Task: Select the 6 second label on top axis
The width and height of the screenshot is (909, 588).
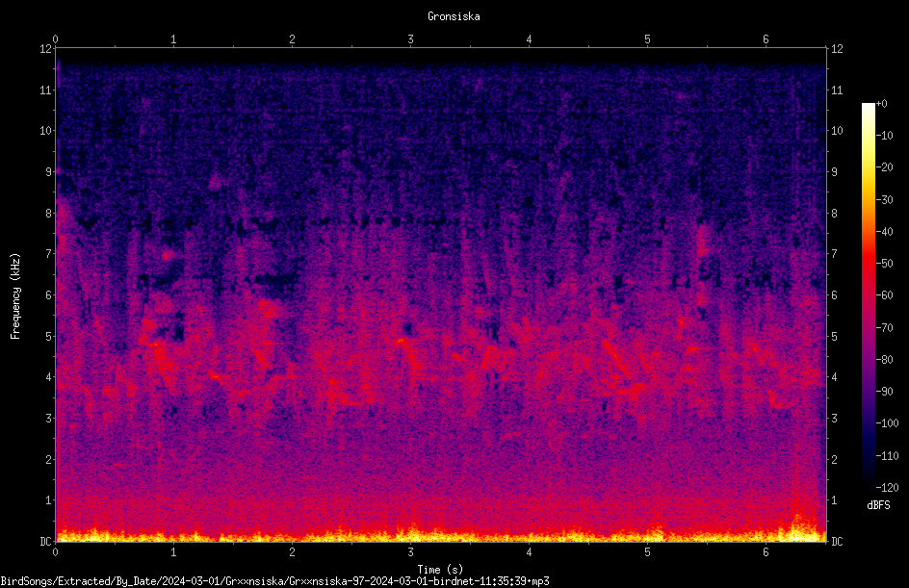Action: (x=766, y=39)
